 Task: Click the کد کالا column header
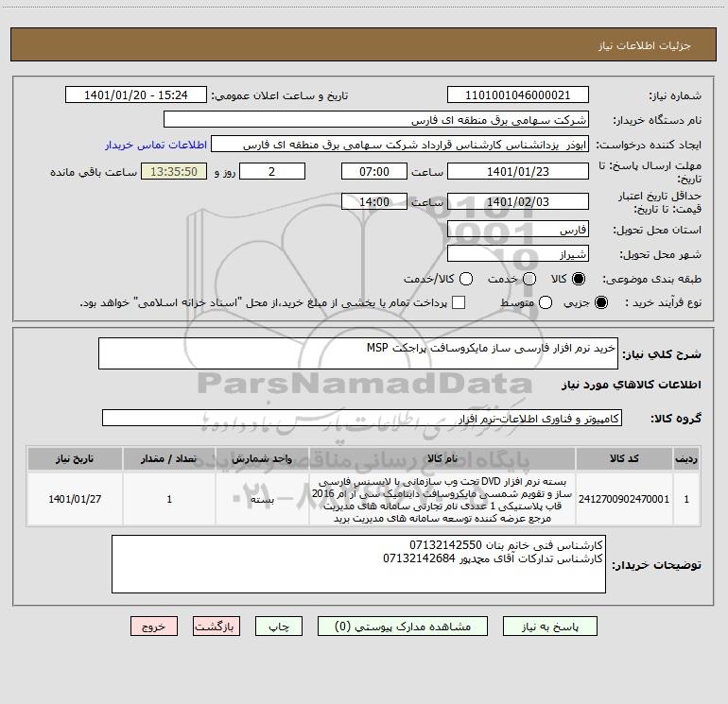pos(624,458)
